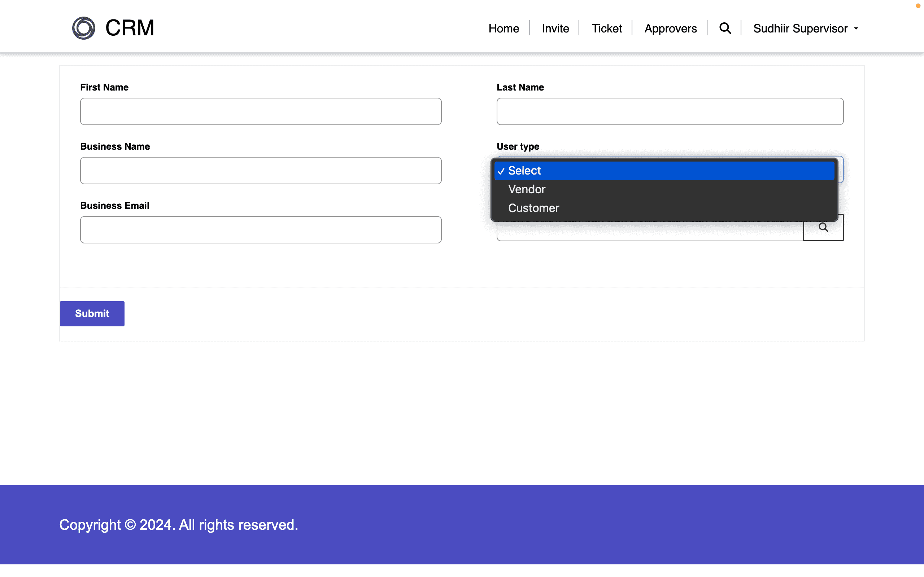924x577 pixels.
Task: Go to Home in navigation
Action: (x=504, y=28)
